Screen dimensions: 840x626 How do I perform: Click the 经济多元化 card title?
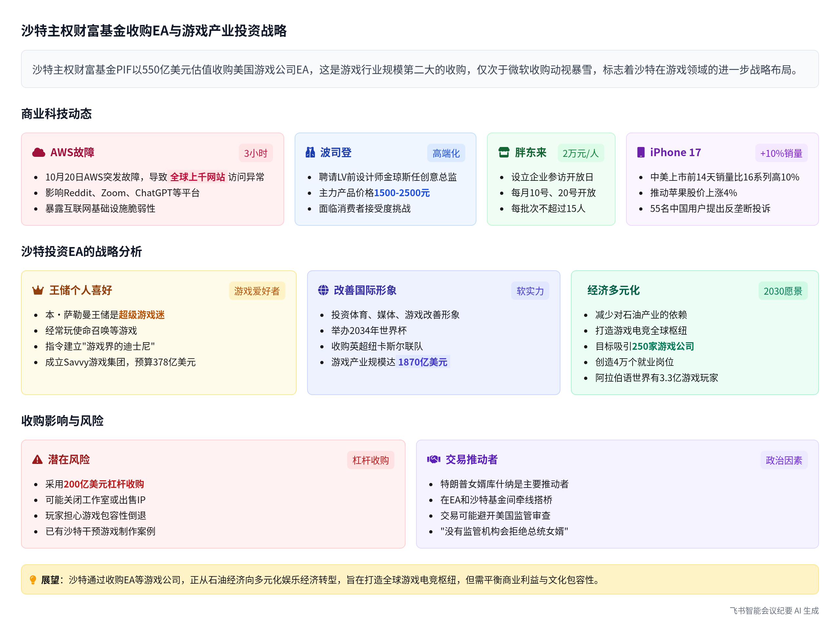point(613,290)
